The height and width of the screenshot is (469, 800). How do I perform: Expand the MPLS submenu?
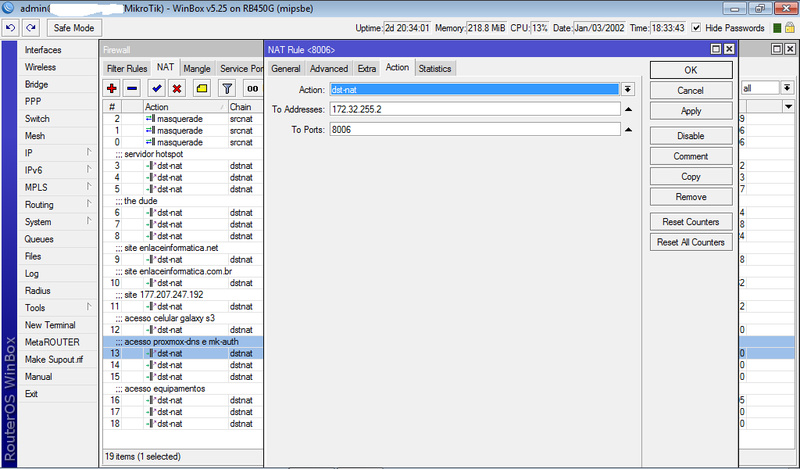pos(88,187)
